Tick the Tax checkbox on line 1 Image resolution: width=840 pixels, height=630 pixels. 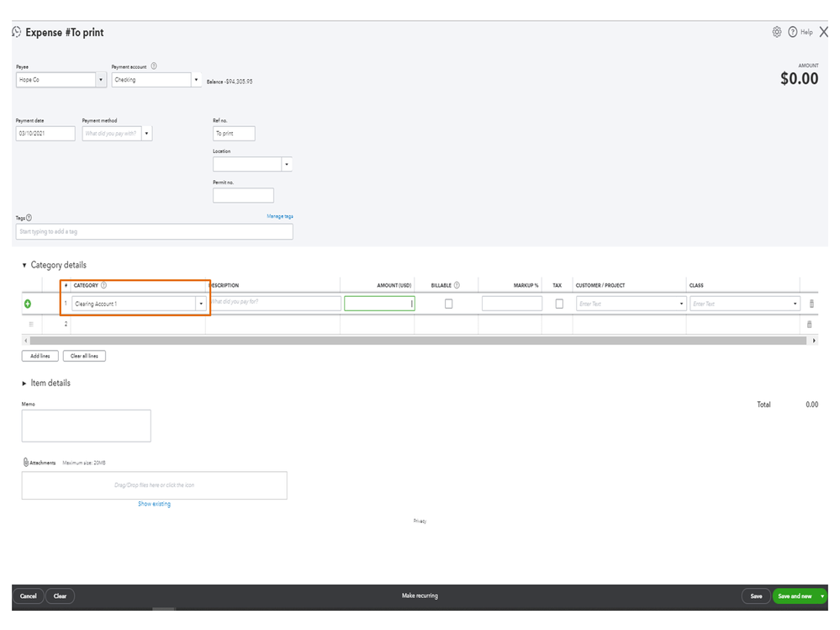coord(559,304)
